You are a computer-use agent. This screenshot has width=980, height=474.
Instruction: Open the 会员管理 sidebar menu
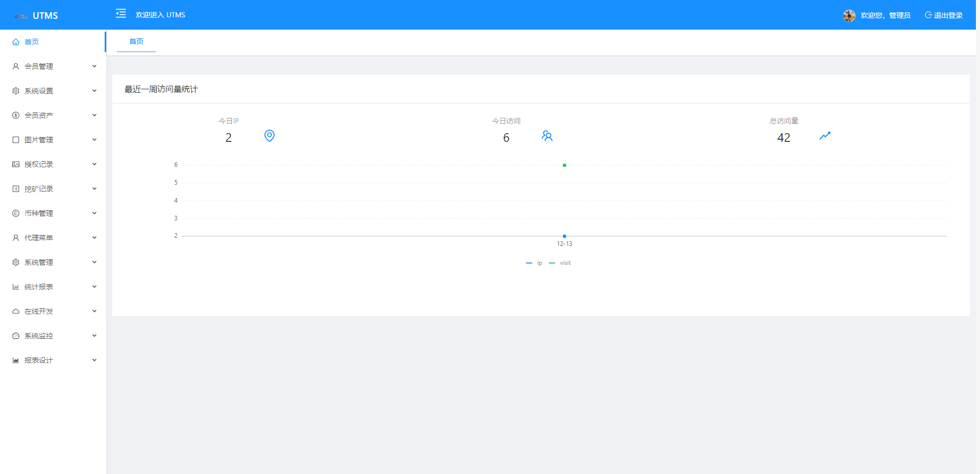click(53, 66)
